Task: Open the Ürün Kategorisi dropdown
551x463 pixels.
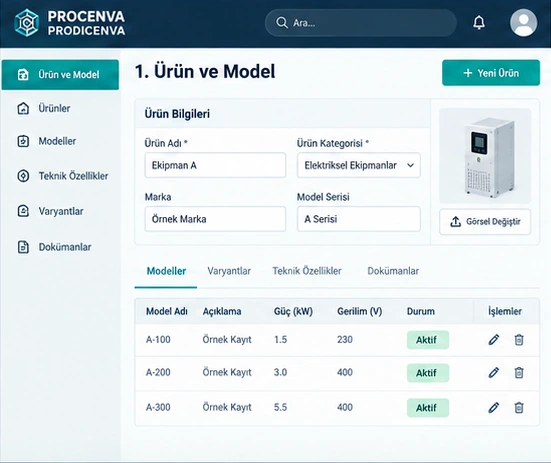Action: pyautogui.click(x=358, y=165)
